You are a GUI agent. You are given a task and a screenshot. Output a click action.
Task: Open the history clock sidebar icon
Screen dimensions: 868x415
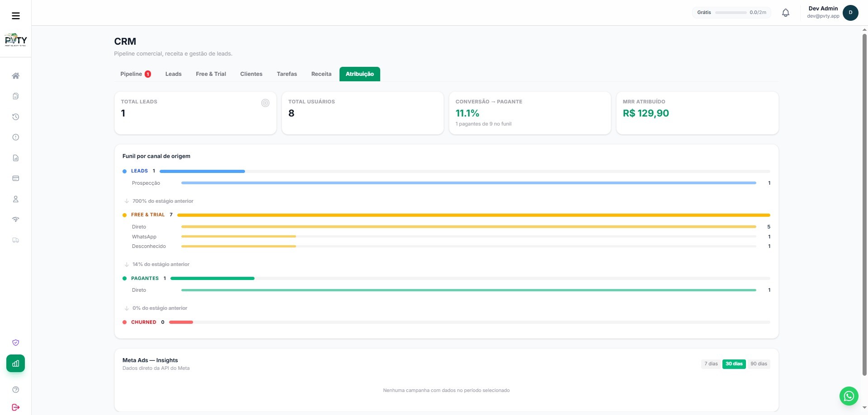15,117
